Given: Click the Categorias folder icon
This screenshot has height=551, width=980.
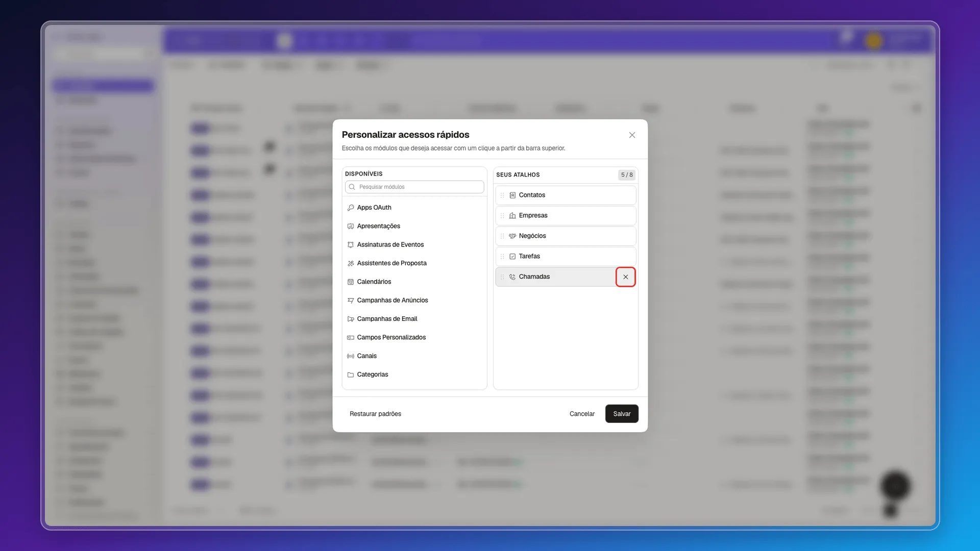Looking at the screenshot, I should click(351, 374).
